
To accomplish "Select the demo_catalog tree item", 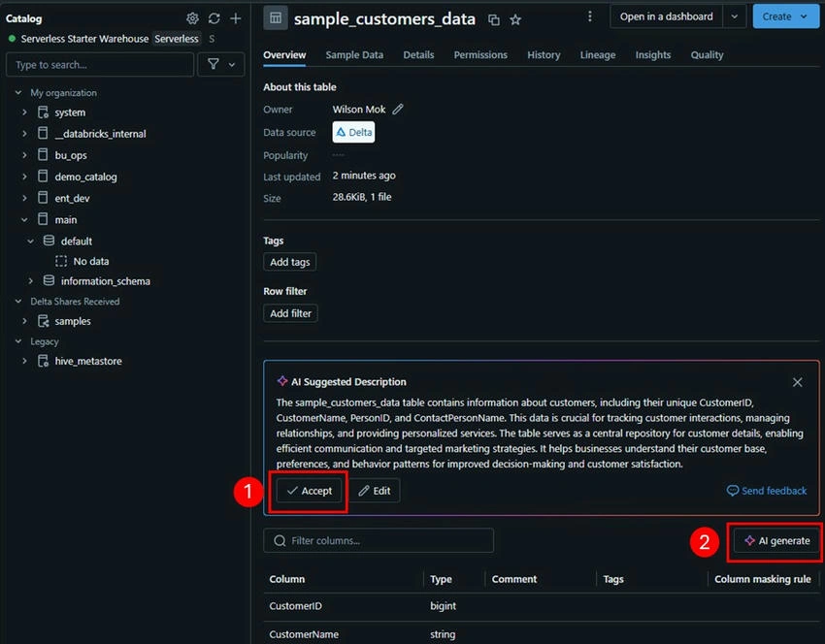I will [85, 177].
